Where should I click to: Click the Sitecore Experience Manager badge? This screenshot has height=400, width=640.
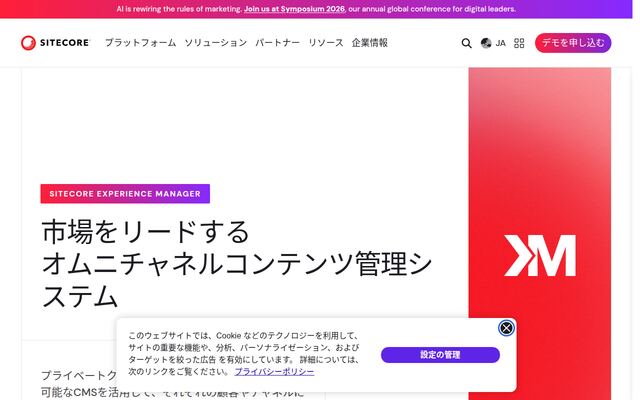pos(125,193)
